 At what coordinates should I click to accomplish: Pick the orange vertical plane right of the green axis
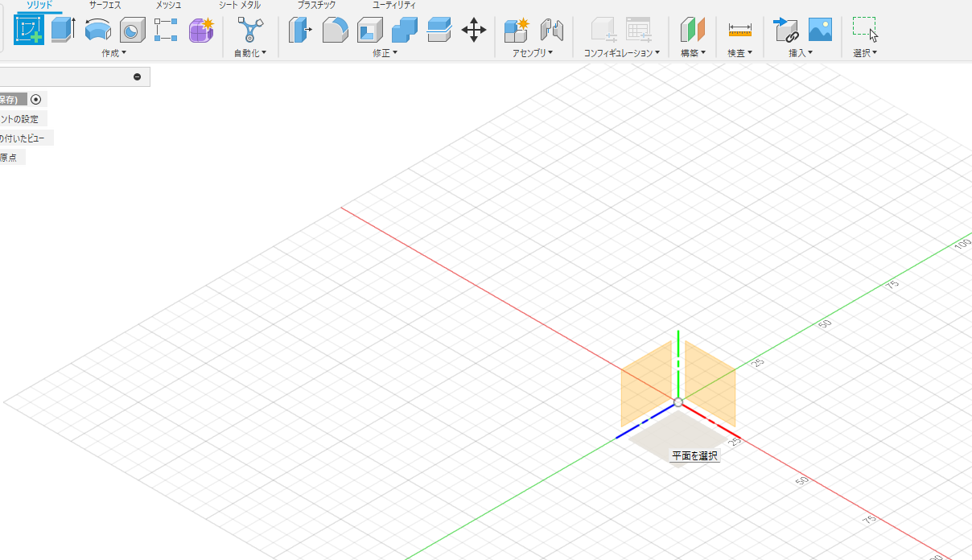[x=710, y=384]
